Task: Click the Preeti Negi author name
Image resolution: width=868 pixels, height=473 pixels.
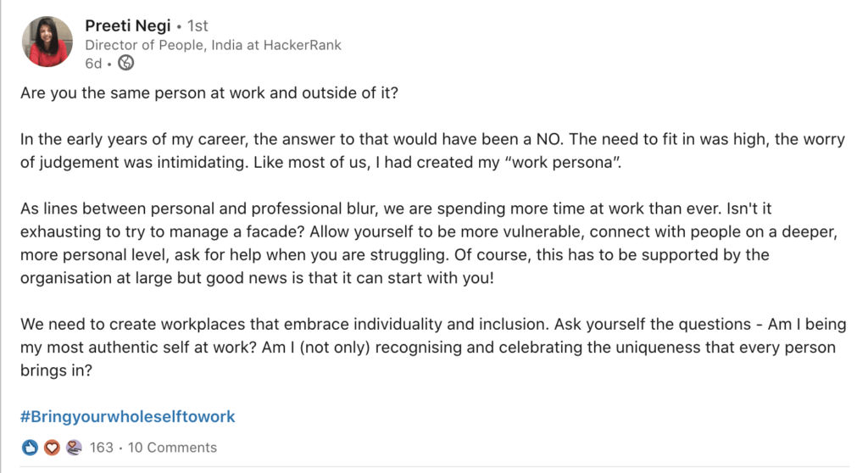Action: click(128, 25)
